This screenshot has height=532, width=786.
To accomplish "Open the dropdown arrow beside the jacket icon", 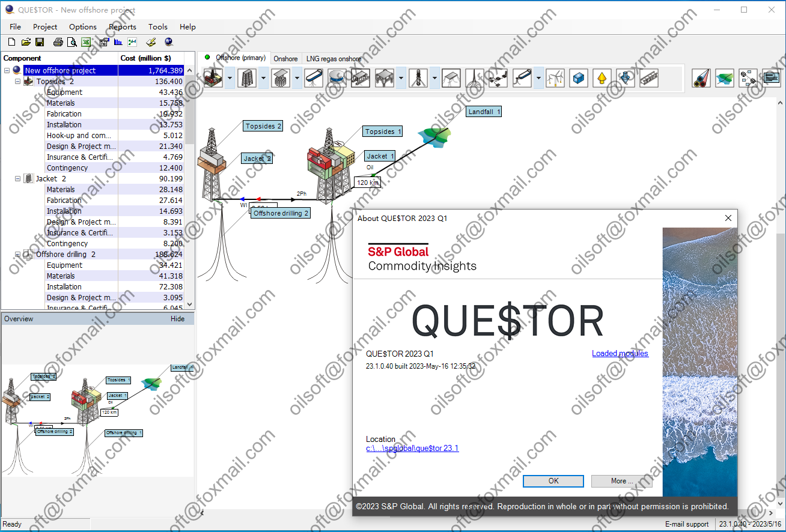I will (x=264, y=78).
